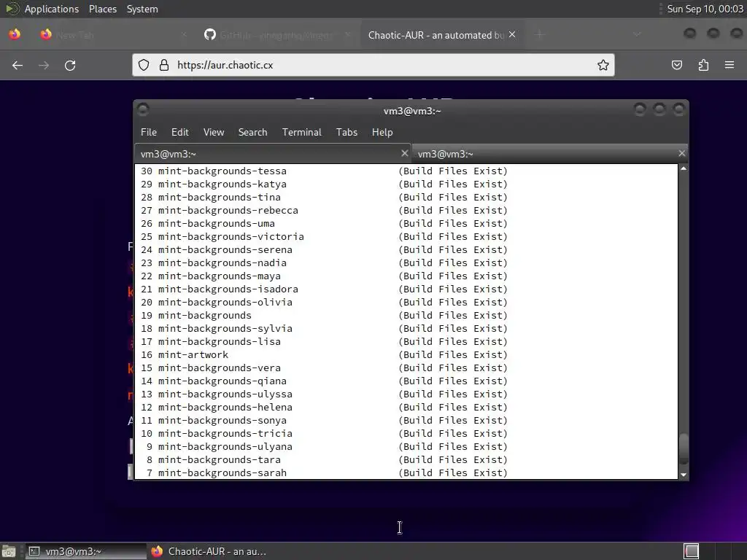The height and width of the screenshot is (560, 747).
Task: Open terminal Tabs menu
Action: point(347,133)
